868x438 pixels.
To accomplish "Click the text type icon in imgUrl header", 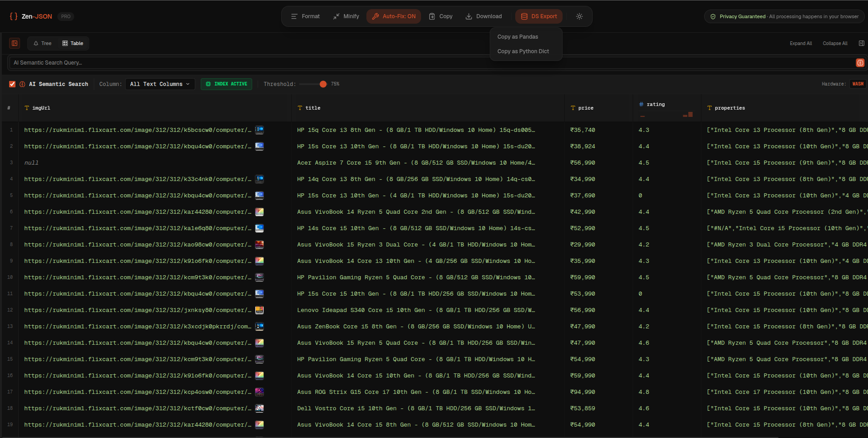I will point(27,108).
